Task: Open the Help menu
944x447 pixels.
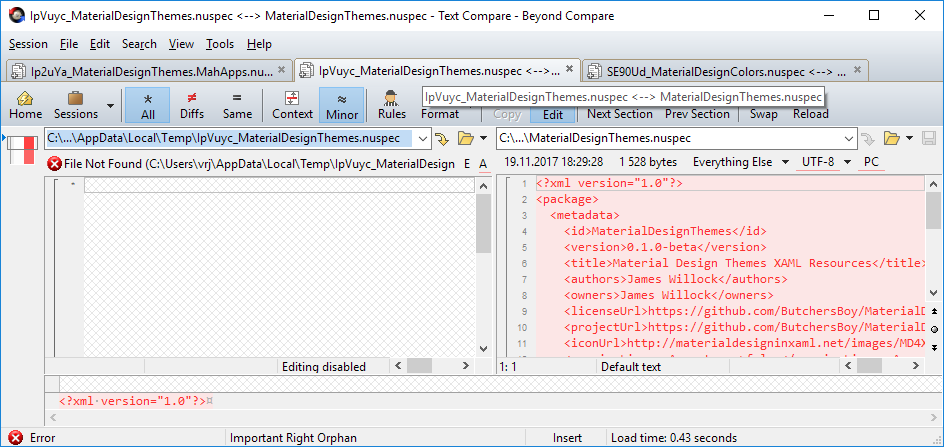Action: [x=259, y=44]
